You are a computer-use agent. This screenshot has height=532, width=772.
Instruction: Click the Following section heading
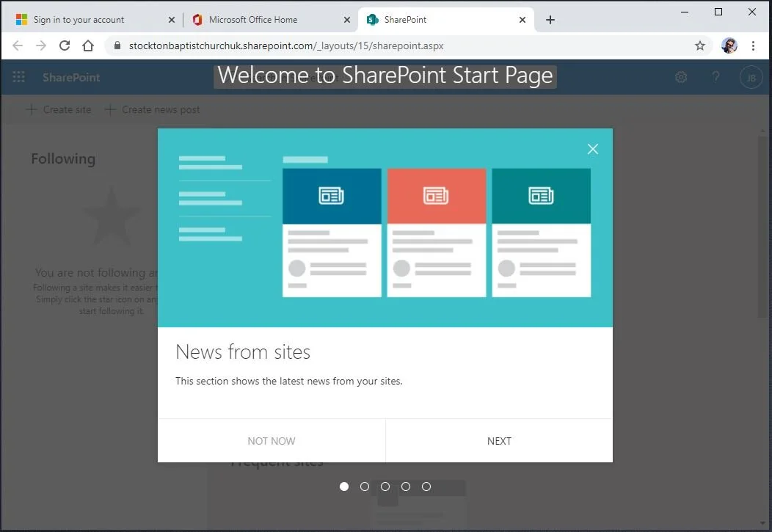point(63,159)
